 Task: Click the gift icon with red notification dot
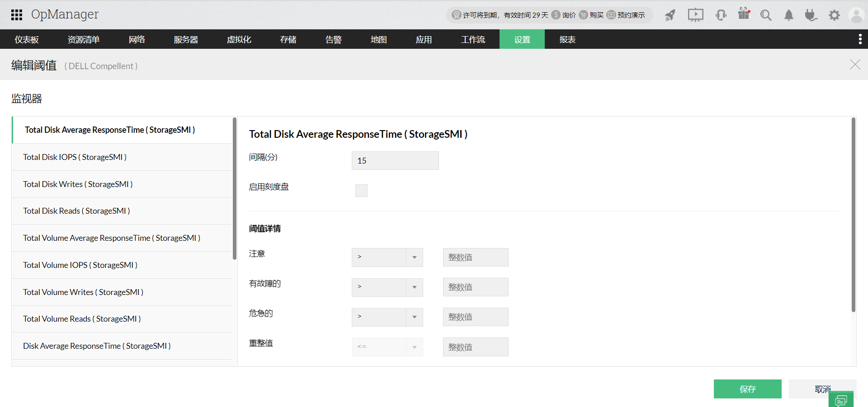click(x=744, y=15)
